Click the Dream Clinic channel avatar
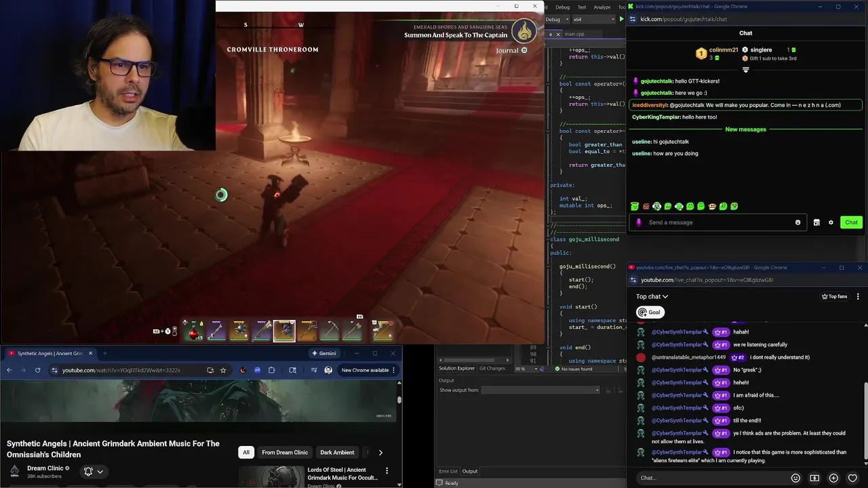 14,471
